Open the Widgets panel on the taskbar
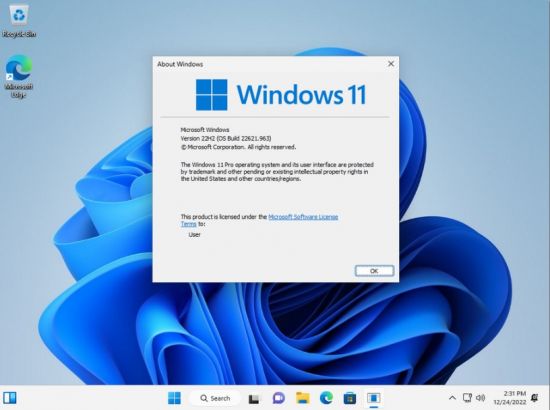Screen dimensions: 550x410 [x=10, y=398]
